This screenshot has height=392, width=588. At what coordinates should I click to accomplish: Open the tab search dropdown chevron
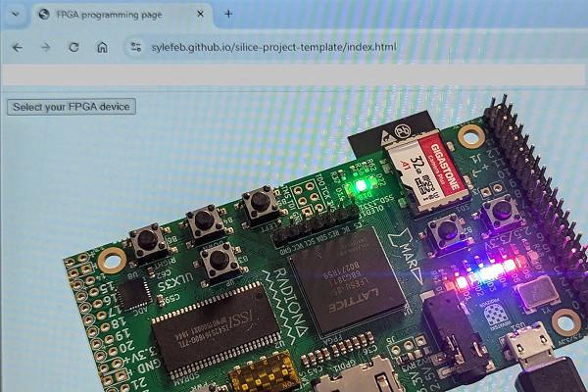click(13, 14)
